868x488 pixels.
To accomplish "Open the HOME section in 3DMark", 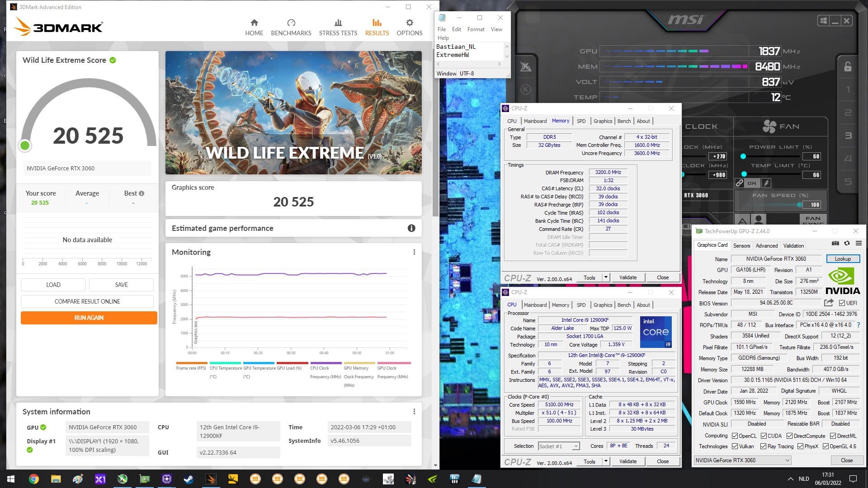I will [x=254, y=28].
